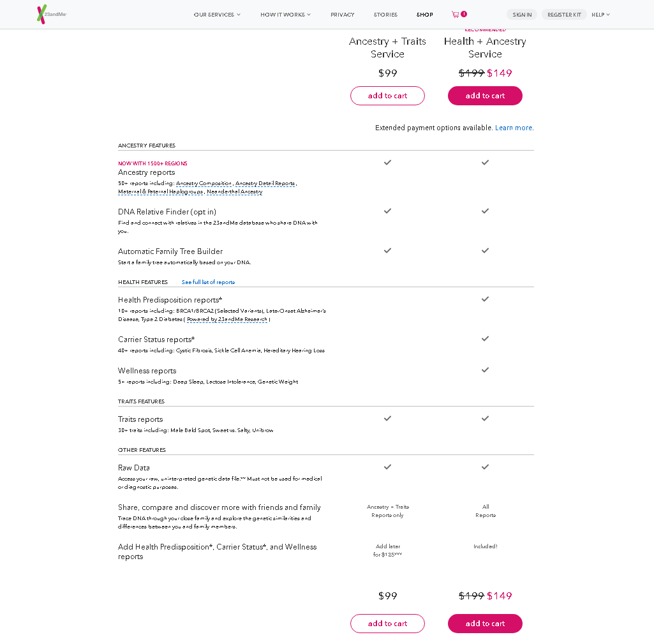Open the Ancestry Detail Reports link
This screenshot has height=644, width=654.
tap(265, 183)
